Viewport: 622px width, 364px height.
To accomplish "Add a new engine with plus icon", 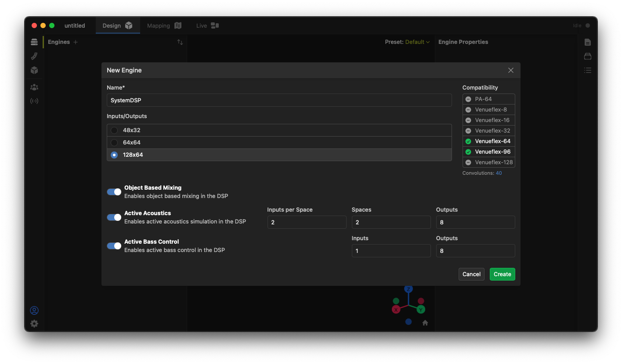I will (x=76, y=42).
